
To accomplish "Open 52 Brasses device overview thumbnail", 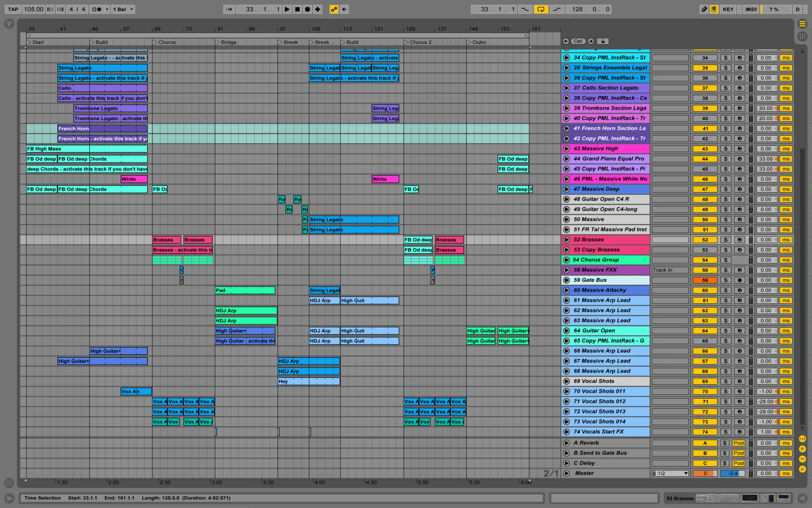I will [744, 498].
